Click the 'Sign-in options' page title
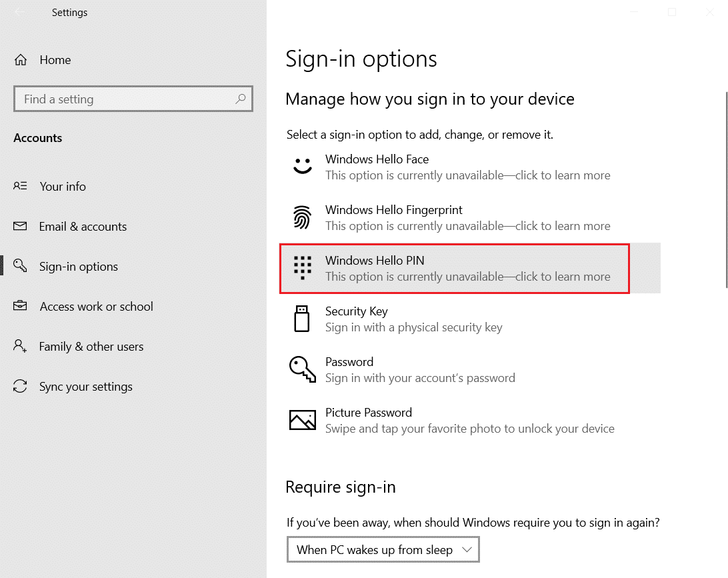 click(361, 59)
